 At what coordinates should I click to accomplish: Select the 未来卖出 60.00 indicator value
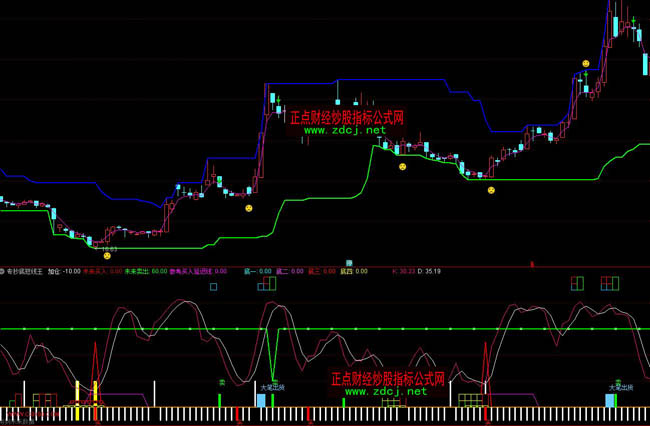point(145,271)
